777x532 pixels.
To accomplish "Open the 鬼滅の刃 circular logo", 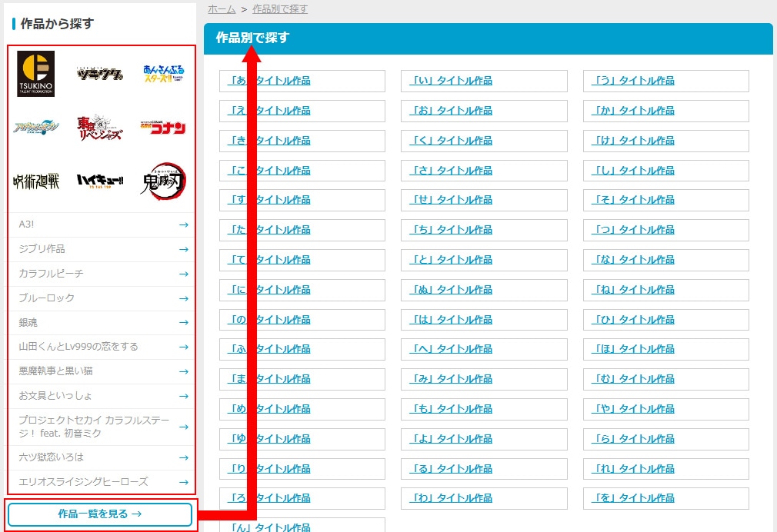I will [x=163, y=181].
